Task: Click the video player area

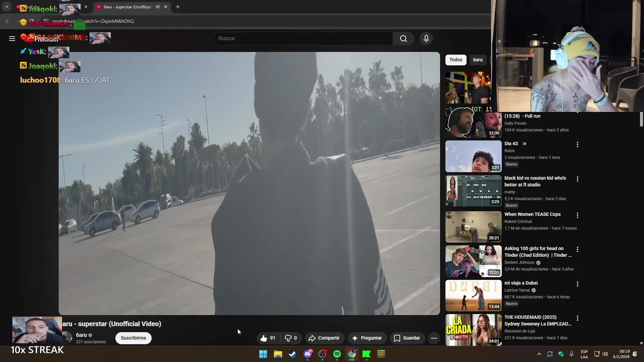Action: pos(249,184)
